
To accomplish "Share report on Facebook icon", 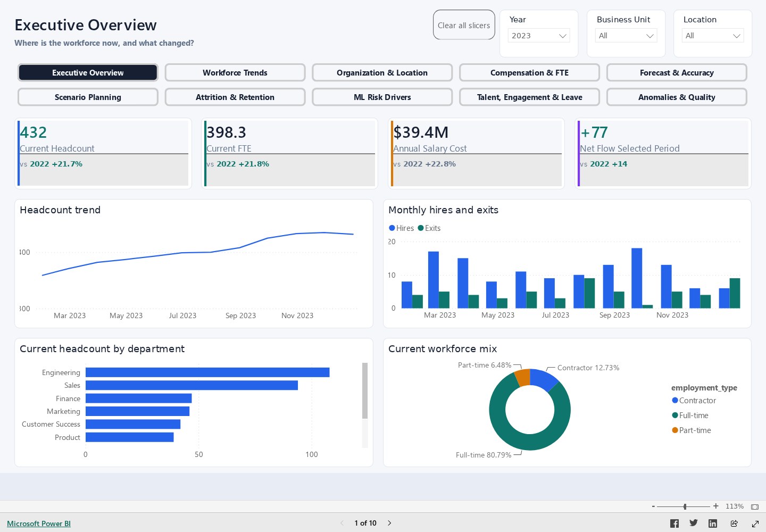I will (674, 523).
